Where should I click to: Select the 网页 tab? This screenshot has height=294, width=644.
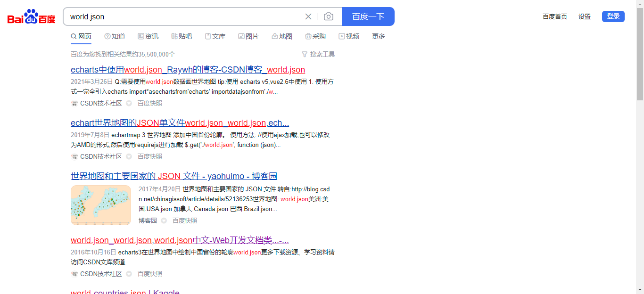[81, 36]
